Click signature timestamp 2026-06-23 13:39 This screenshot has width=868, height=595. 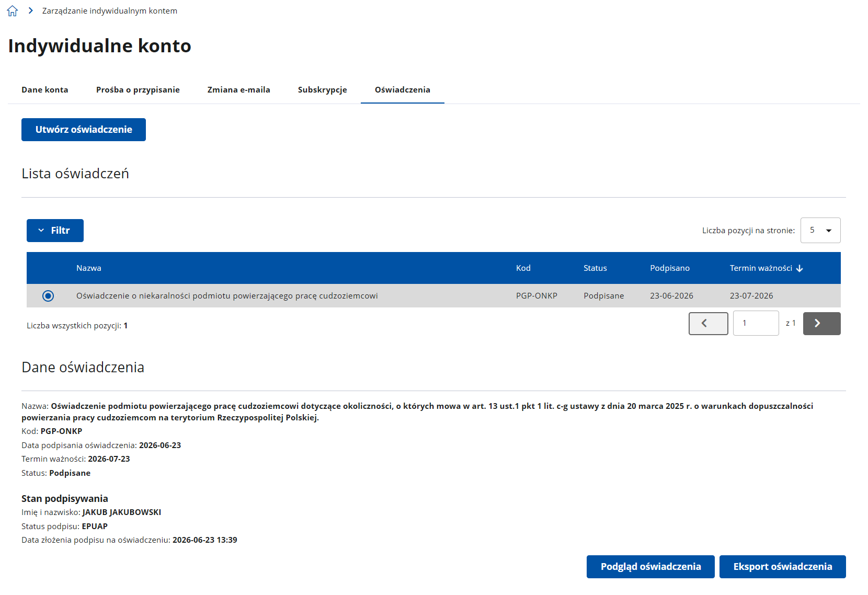tap(205, 540)
